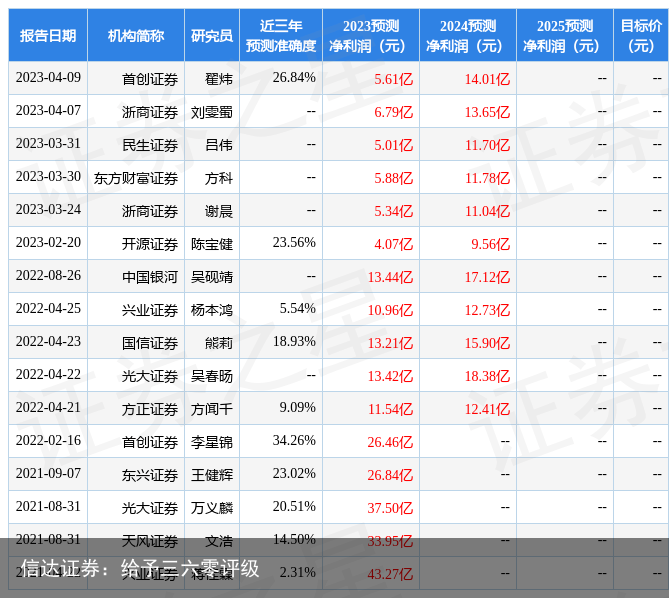The image size is (669, 598).
Task: Click the 研究员 column header
Action: tap(212, 35)
